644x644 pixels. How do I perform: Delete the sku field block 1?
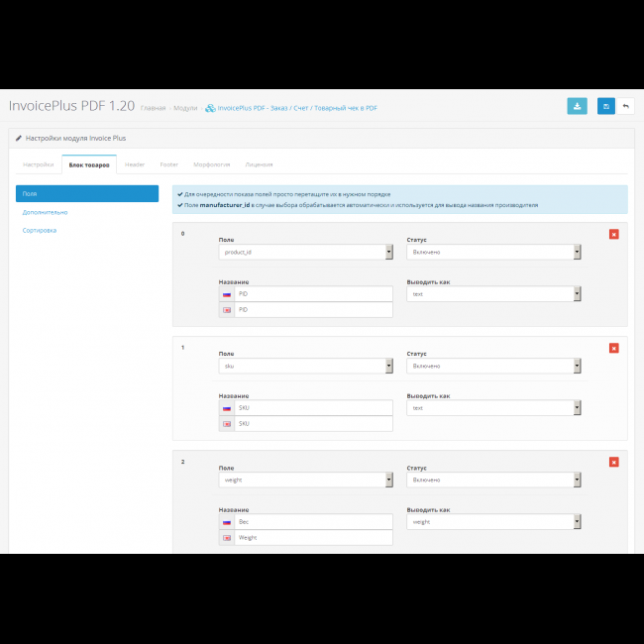point(613,348)
